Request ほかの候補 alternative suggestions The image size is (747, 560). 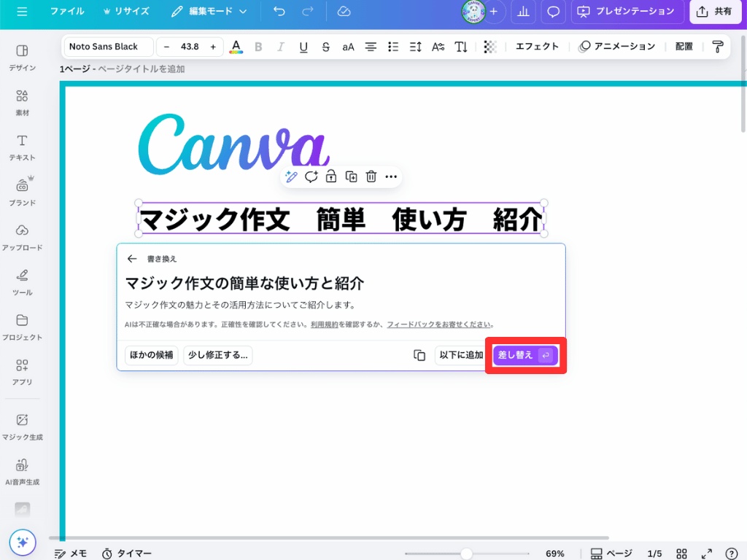pyautogui.click(x=152, y=355)
